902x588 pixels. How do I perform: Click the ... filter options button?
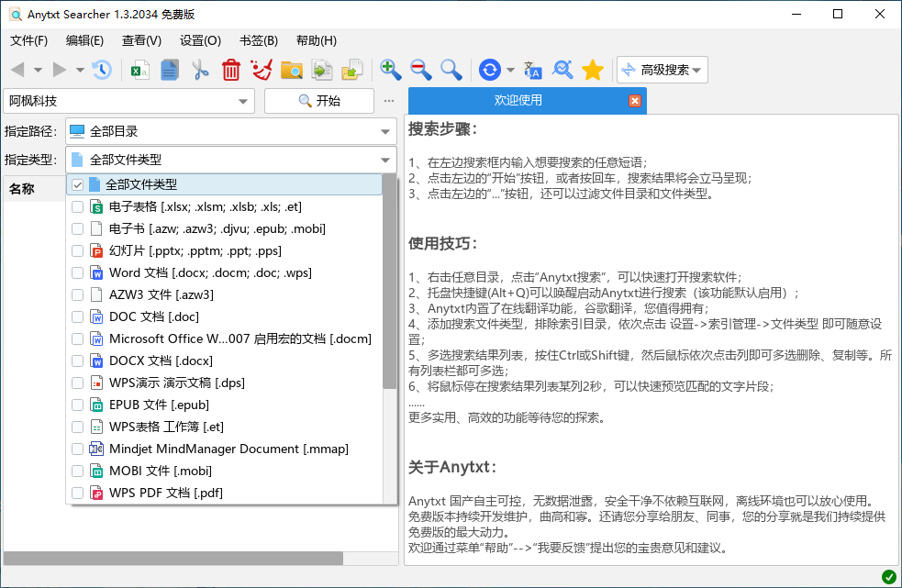pyautogui.click(x=389, y=101)
